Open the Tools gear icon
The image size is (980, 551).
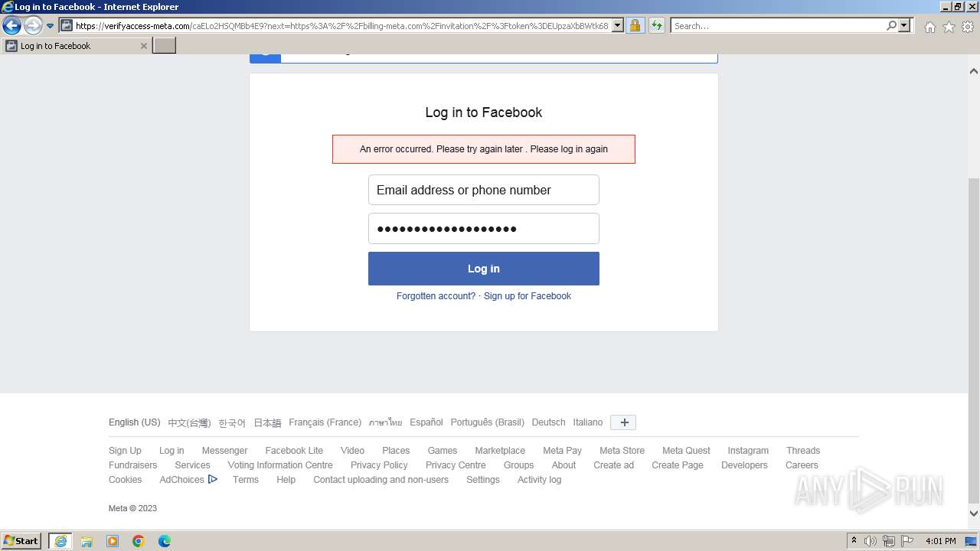point(968,27)
